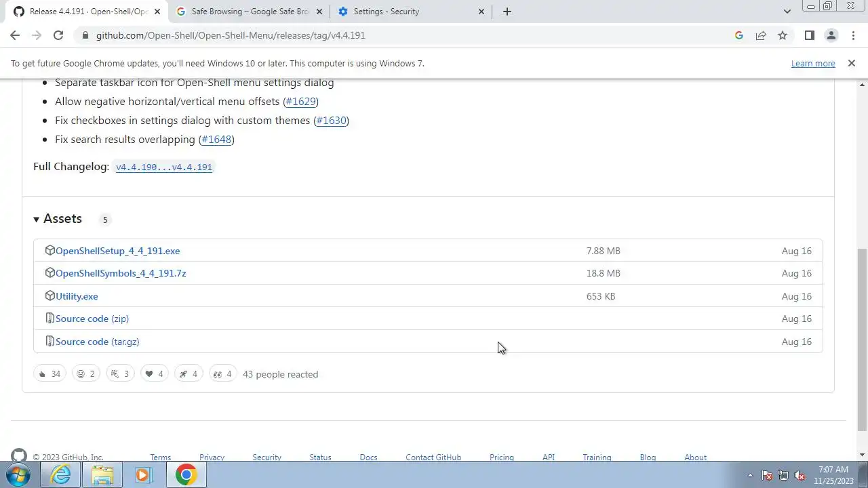The image size is (868, 488).
Task: Open Contact GitHub footer link
Action: (x=433, y=457)
